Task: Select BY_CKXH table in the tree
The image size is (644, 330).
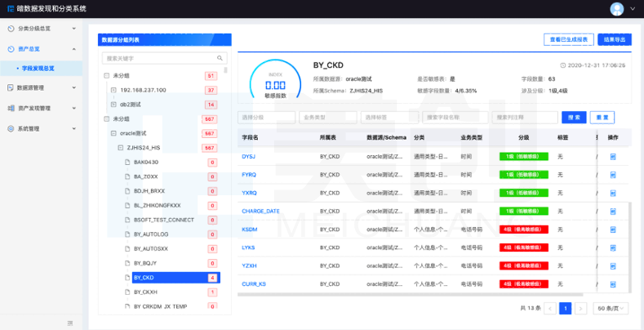Action: pos(145,292)
